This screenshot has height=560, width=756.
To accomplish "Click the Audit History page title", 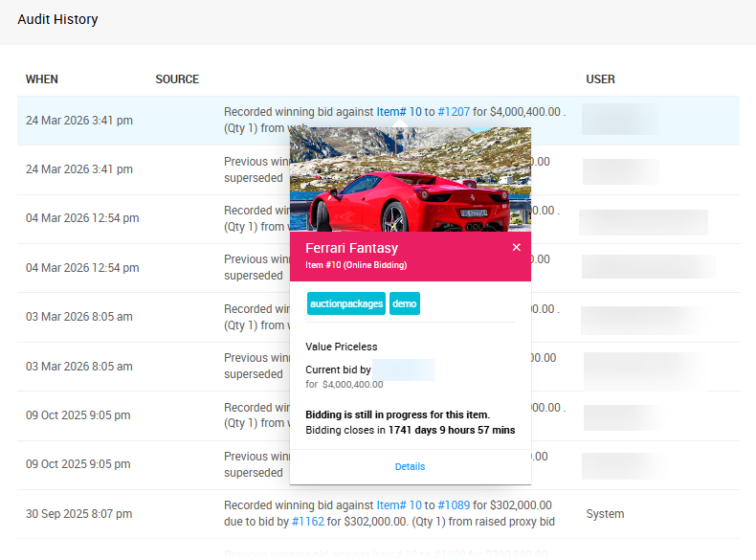I will coord(57,19).
